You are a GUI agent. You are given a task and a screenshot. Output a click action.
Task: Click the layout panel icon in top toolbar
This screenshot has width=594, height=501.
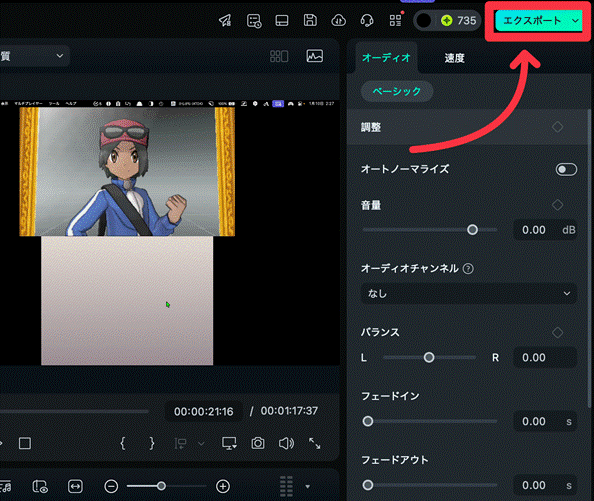tap(282, 20)
